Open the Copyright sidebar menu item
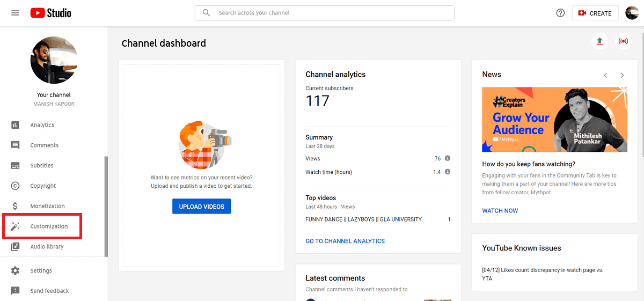This screenshot has height=301, width=644. [53, 186]
